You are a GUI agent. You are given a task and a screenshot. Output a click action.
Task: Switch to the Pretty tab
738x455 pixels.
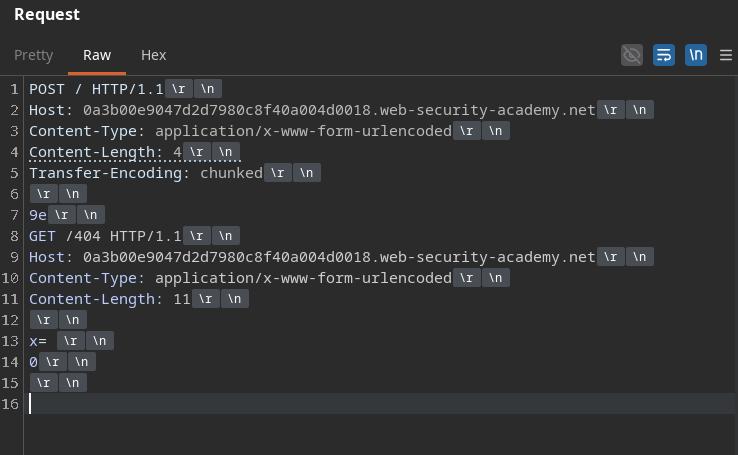(33, 55)
